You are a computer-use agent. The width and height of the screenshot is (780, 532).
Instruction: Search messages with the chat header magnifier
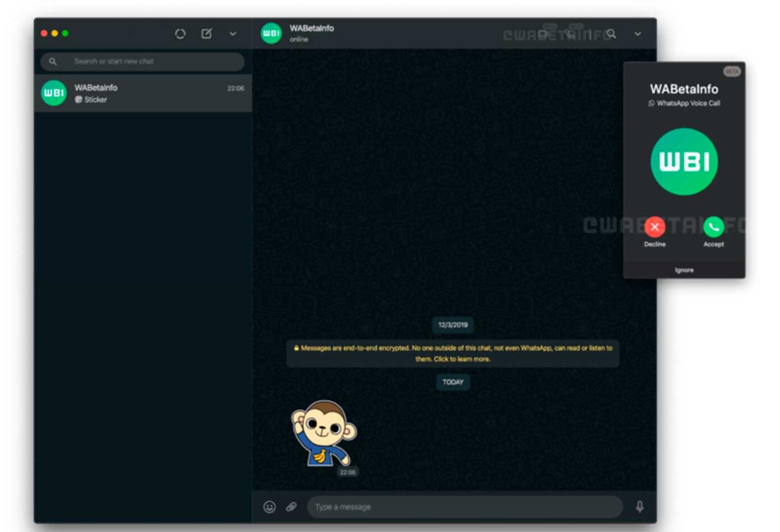[611, 34]
